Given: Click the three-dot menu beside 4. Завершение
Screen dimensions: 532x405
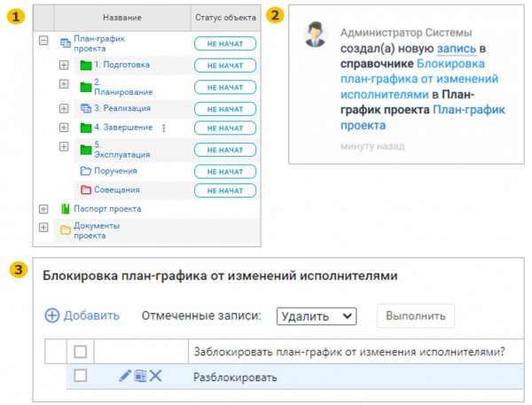Looking at the screenshot, I should tap(164, 129).
